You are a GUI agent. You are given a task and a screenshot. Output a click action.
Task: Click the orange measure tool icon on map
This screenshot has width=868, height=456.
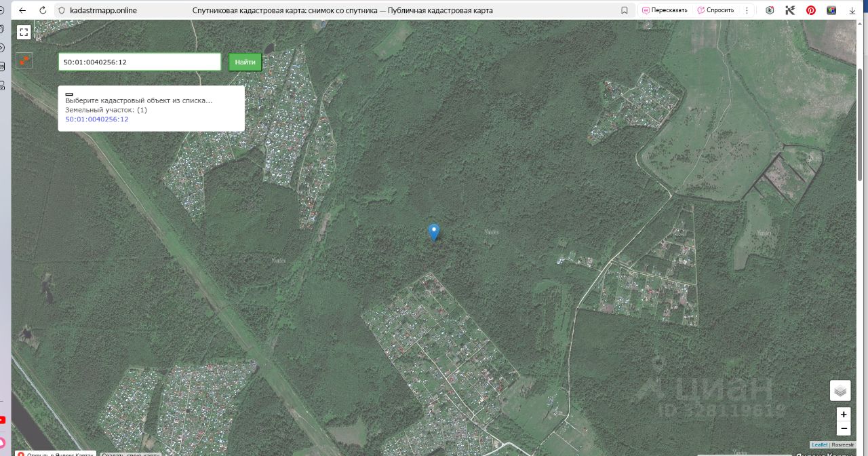(24, 60)
